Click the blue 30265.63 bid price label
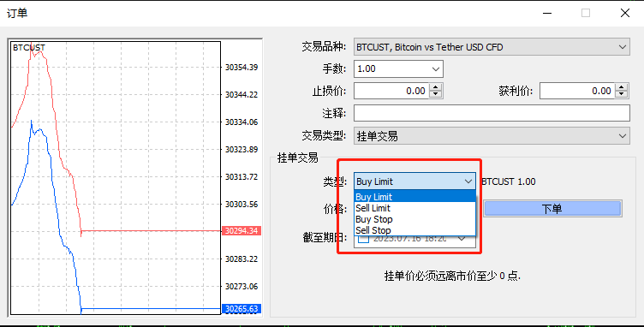 pyautogui.click(x=241, y=308)
